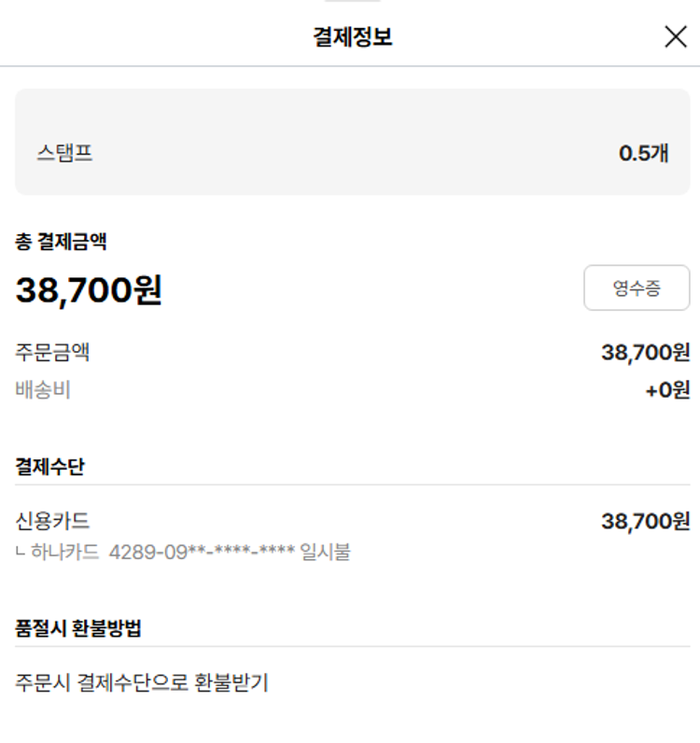Select the 배송비 label
The height and width of the screenshot is (743, 700).
pyautogui.click(x=43, y=390)
